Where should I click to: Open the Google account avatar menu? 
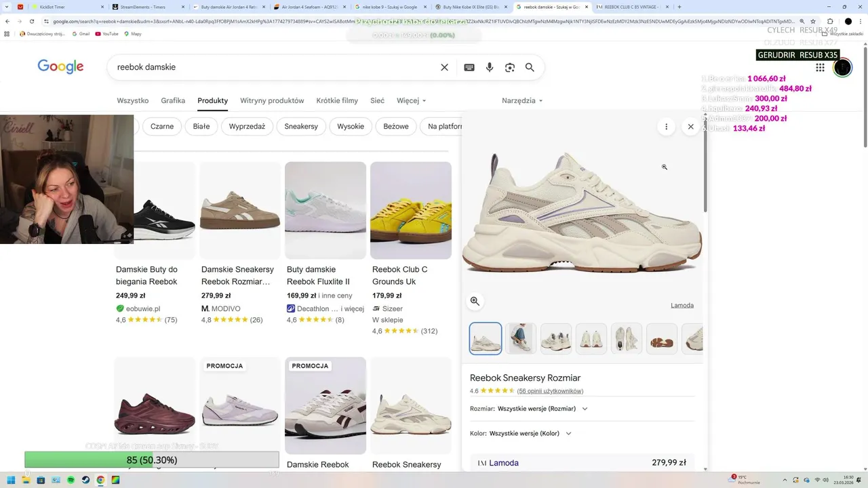[x=842, y=67]
